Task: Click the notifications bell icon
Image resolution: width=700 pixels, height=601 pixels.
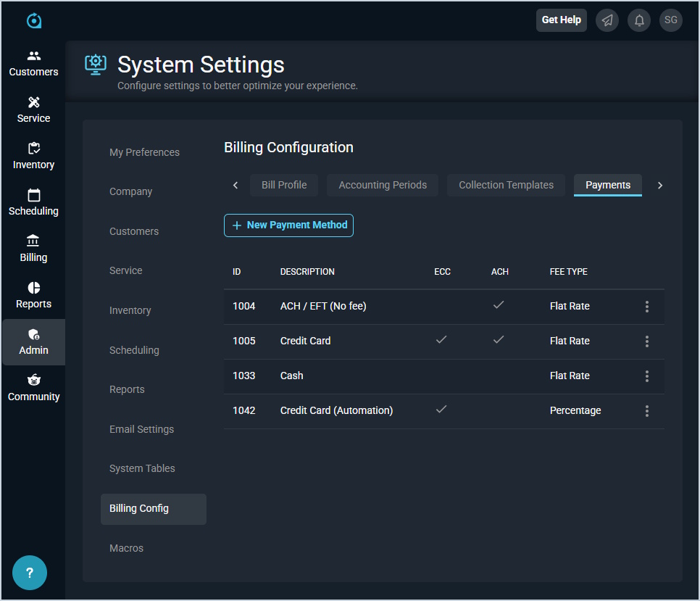Action: [639, 20]
